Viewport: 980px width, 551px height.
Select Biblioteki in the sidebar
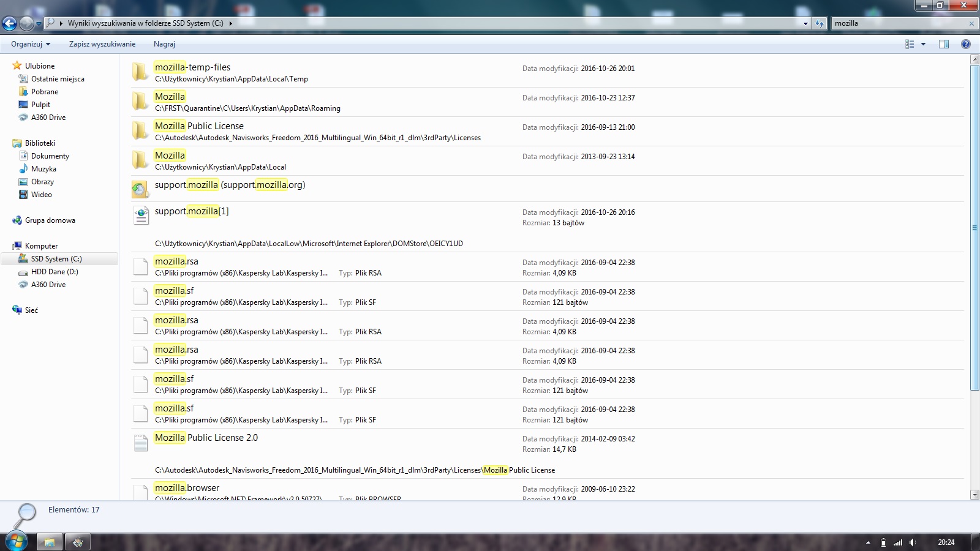pyautogui.click(x=40, y=143)
